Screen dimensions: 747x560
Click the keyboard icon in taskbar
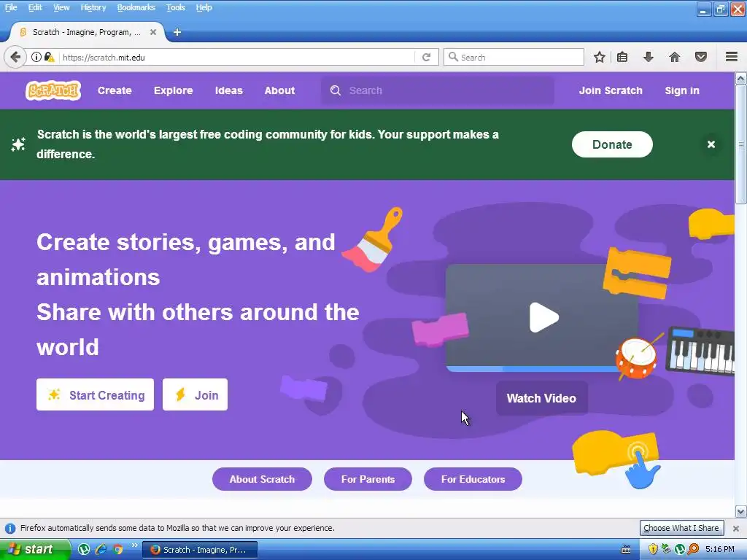click(626, 550)
